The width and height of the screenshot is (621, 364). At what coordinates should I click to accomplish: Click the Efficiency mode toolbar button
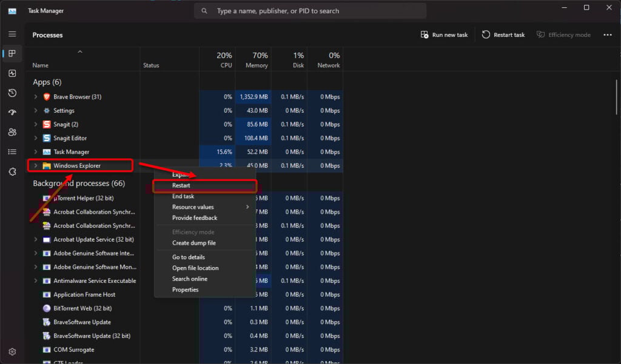tap(563, 35)
